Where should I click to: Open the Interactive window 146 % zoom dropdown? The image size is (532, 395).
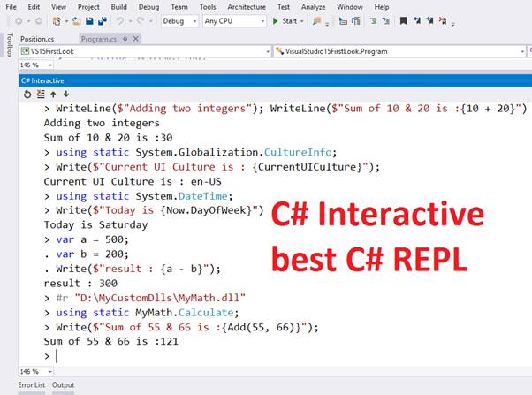36,372
